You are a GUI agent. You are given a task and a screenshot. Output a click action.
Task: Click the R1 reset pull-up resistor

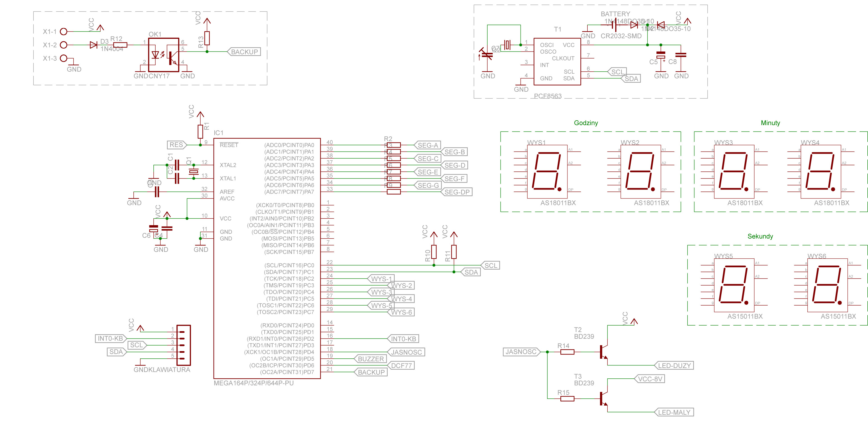click(x=201, y=132)
